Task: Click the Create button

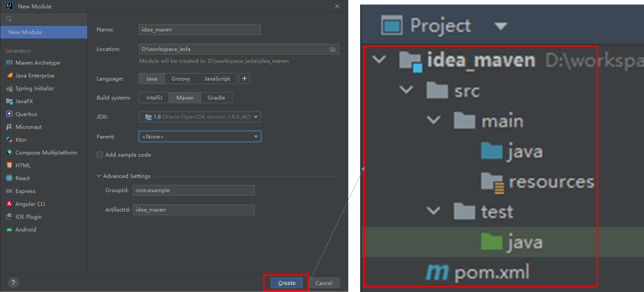Action: coord(287,283)
